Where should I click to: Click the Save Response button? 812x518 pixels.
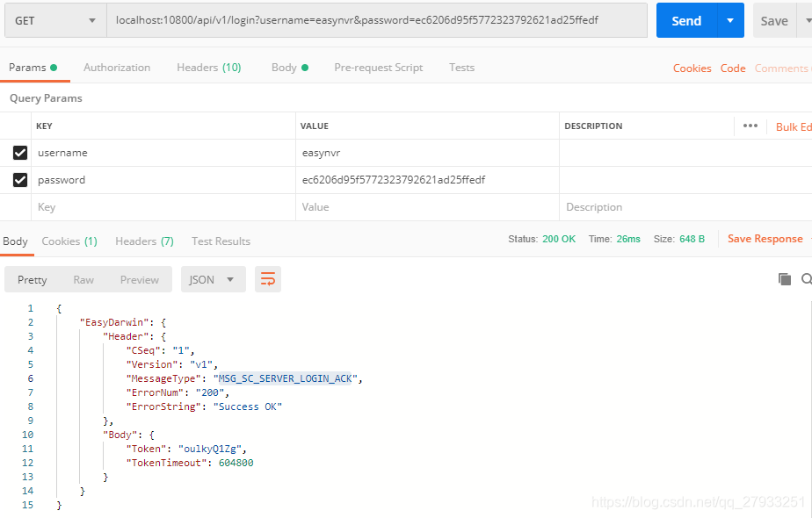pos(765,239)
